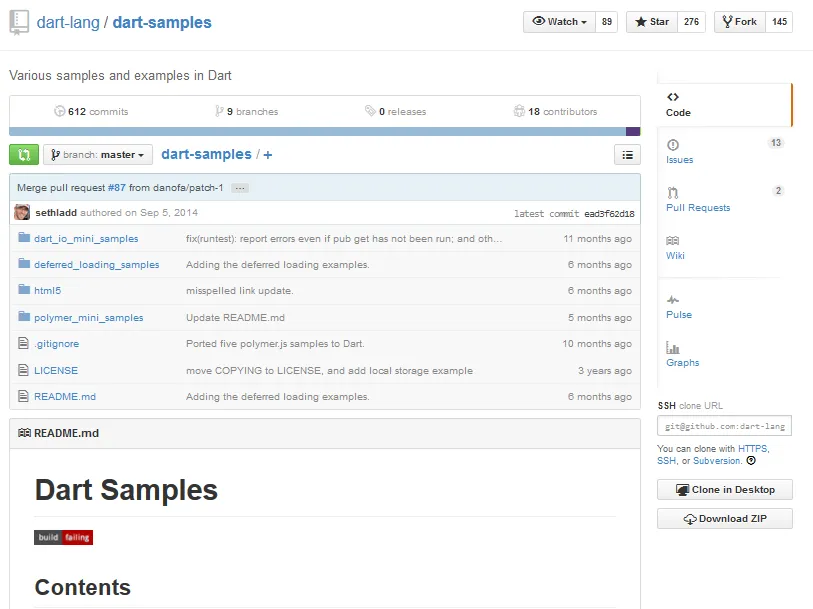Open the Watch options dropdown
Image resolution: width=813 pixels, height=609 pixels.
tap(557, 21)
